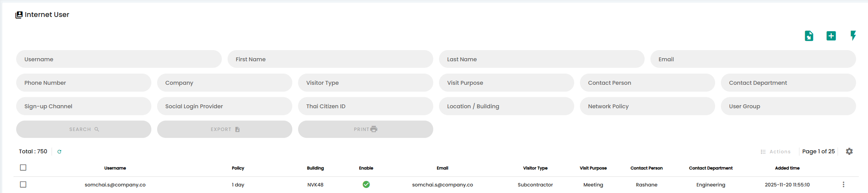Click the lightning bolt quick-action icon
This screenshot has height=193, width=868.
pos(853,36)
